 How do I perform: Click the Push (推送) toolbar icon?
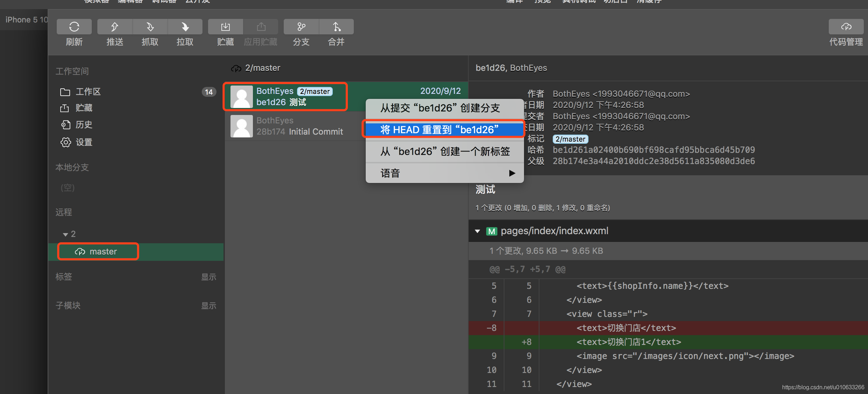pyautogui.click(x=115, y=27)
